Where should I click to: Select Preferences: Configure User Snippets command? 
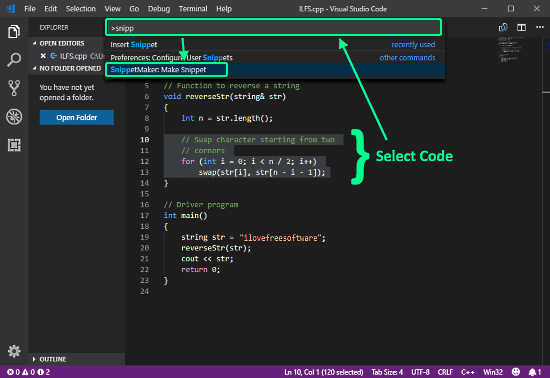click(x=275, y=58)
